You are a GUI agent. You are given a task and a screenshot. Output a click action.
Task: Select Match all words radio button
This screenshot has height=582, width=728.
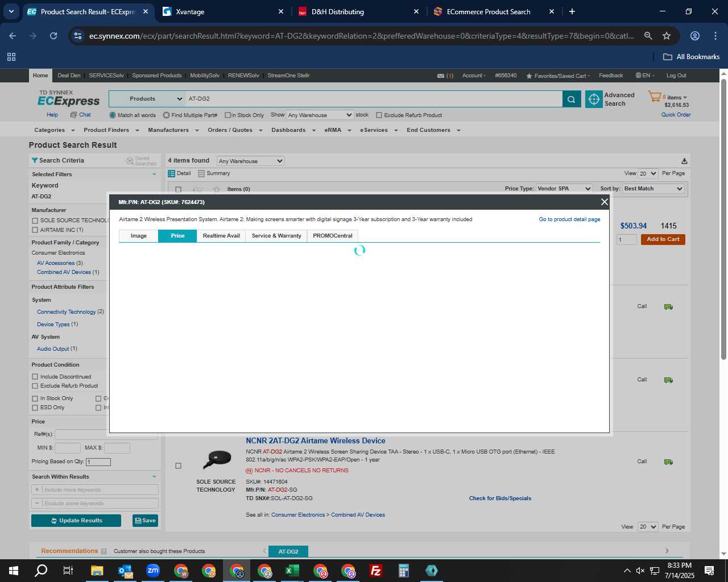[x=113, y=115]
